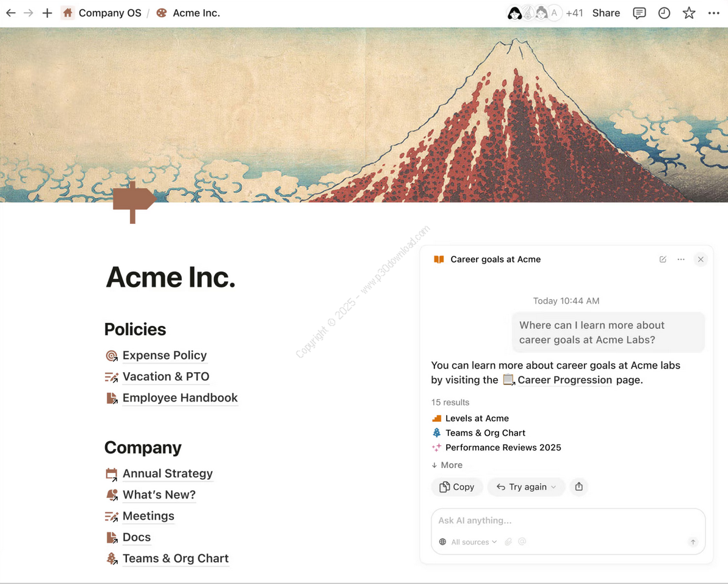
Task: Click the Career goals at Acme title
Action: click(x=496, y=259)
